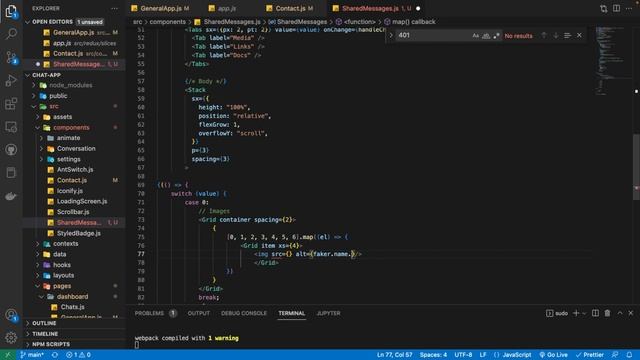Expand the Outline section
The width and height of the screenshot is (640, 360).
(74, 323)
